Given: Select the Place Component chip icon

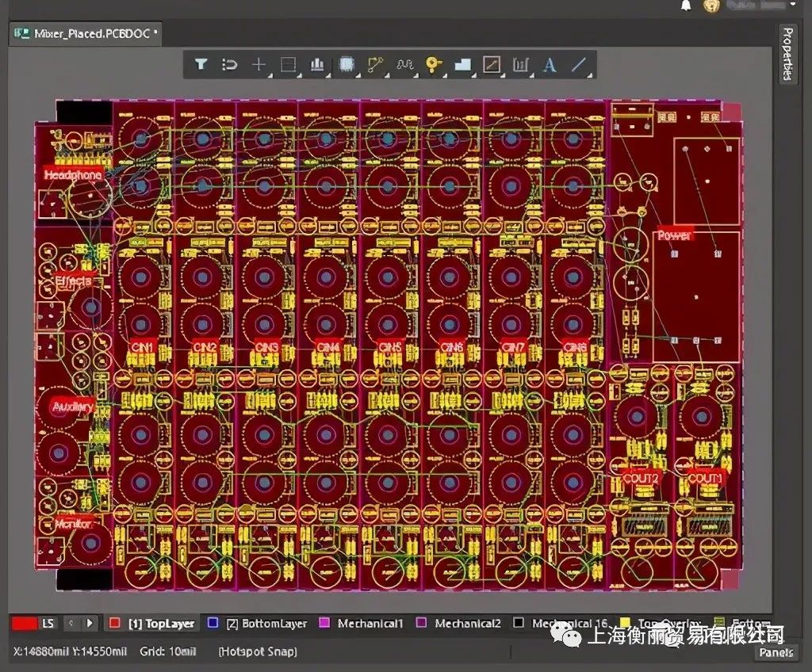Looking at the screenshot, I should tap(346, 65).
